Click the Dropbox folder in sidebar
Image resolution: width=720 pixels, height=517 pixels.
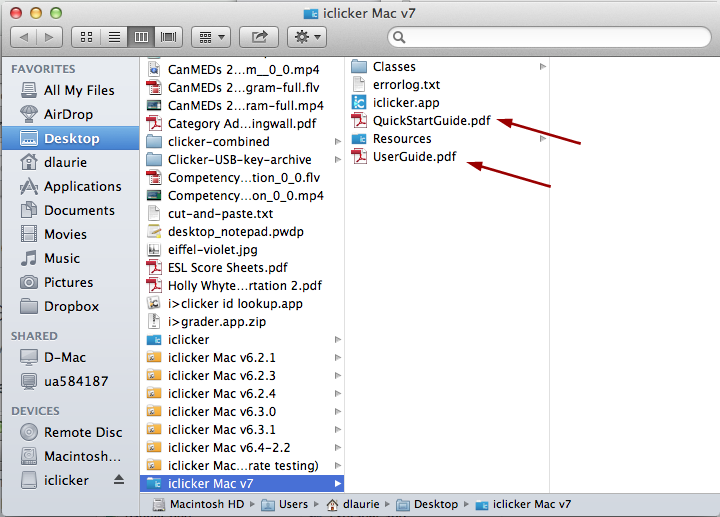tap(71, 306)
